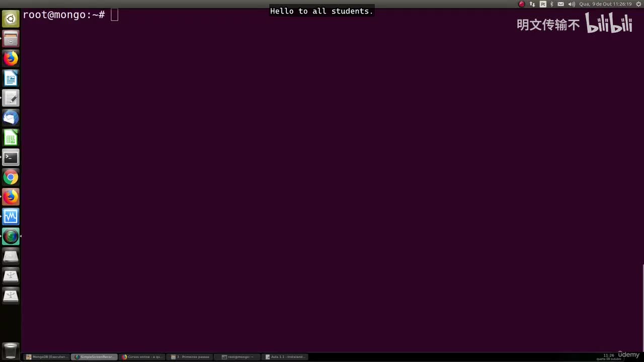644x362 pixels.
Task: Open the Ubuntu Dash search launcher
Action: point(11,19)
